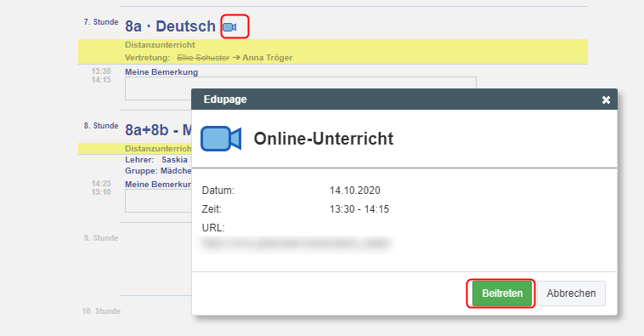Image resolution: width=644 pixels, height=336 pixels.
Task: Click the blurred URL in the dialog
Action: 296,243
